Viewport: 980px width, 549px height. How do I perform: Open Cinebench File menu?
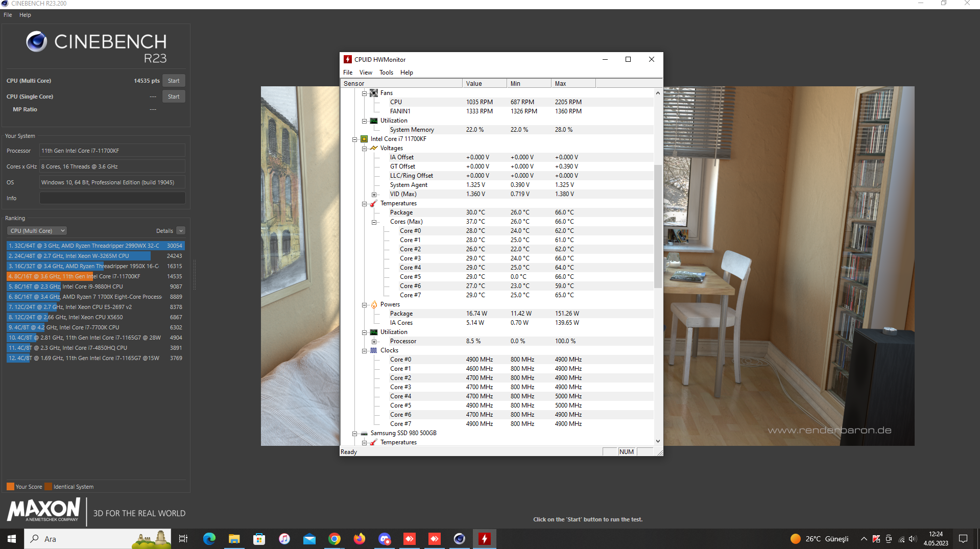pos(8,15)
